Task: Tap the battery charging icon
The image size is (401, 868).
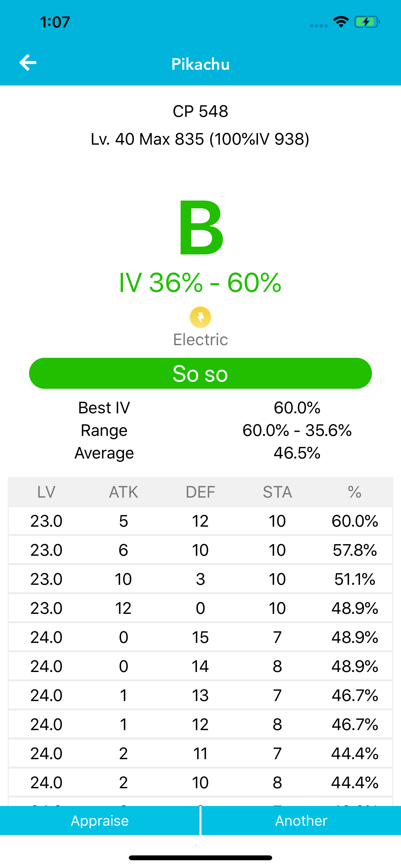Action: [x=367, y=22]
